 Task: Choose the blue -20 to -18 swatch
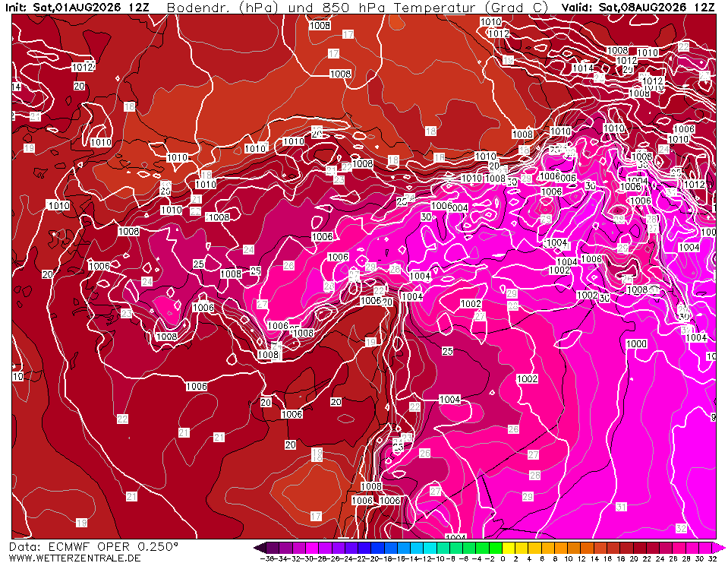tap(377, 548)
